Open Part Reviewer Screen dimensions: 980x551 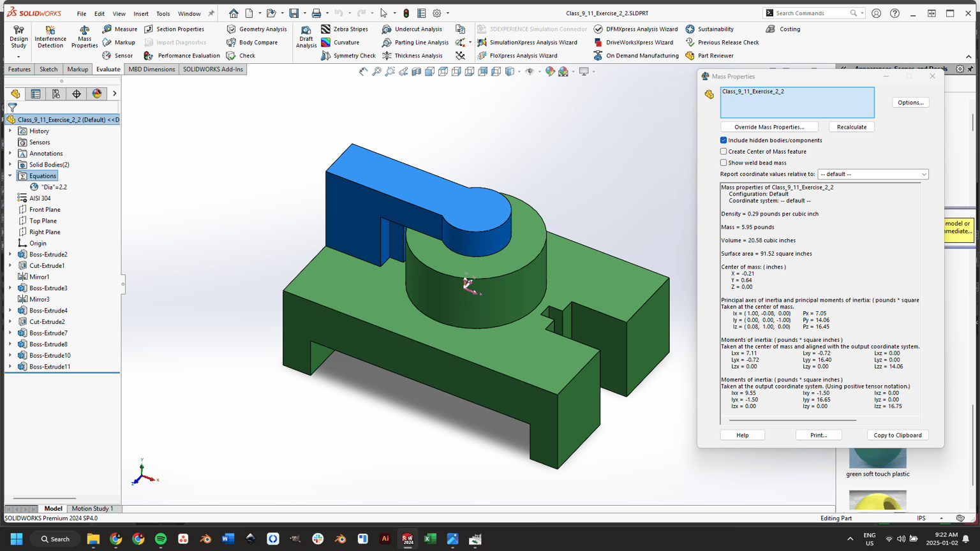709,55
